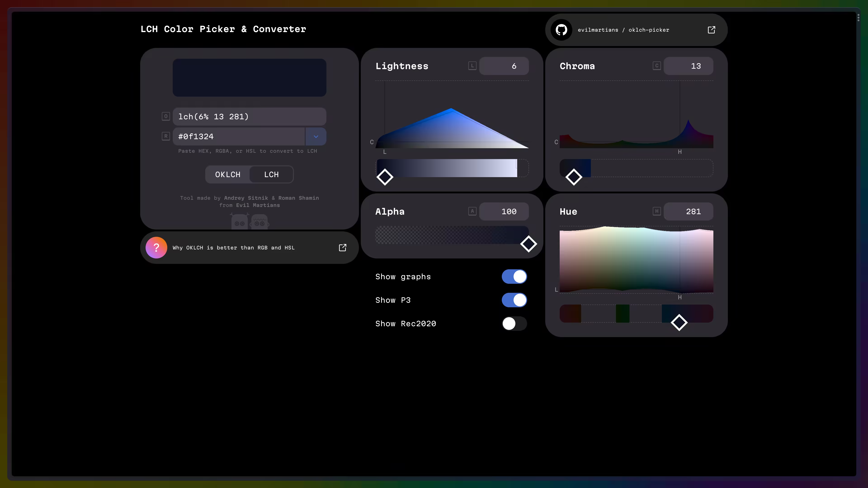Select the LCH mode tab
The height and width of the screenshot is (488, 868).
[x=271, y=174]
